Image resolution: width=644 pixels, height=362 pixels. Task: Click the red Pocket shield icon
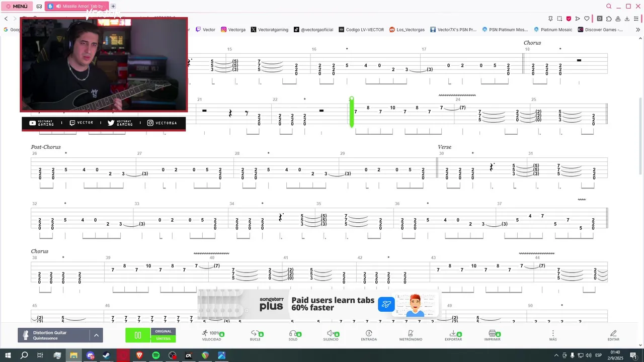[569, 19]
